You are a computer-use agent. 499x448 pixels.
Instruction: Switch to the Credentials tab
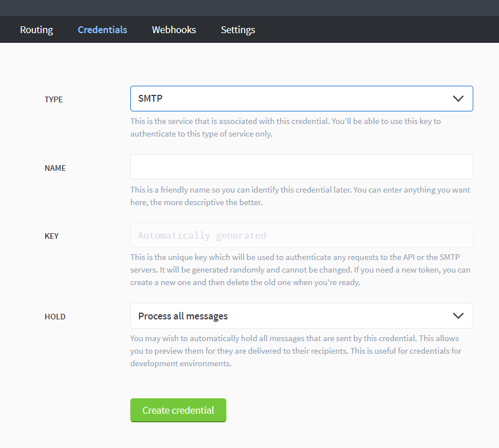pyautogui.click(x=102, y=30)
